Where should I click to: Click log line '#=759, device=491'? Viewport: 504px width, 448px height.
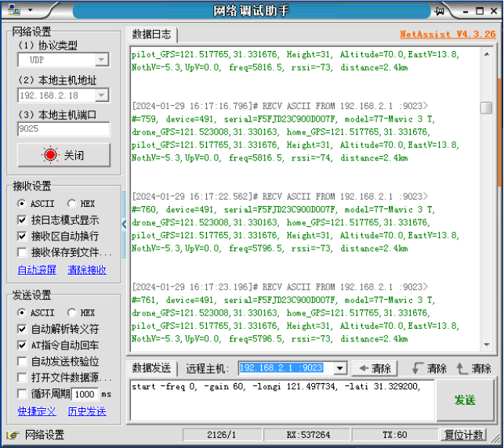coord(283,119)
